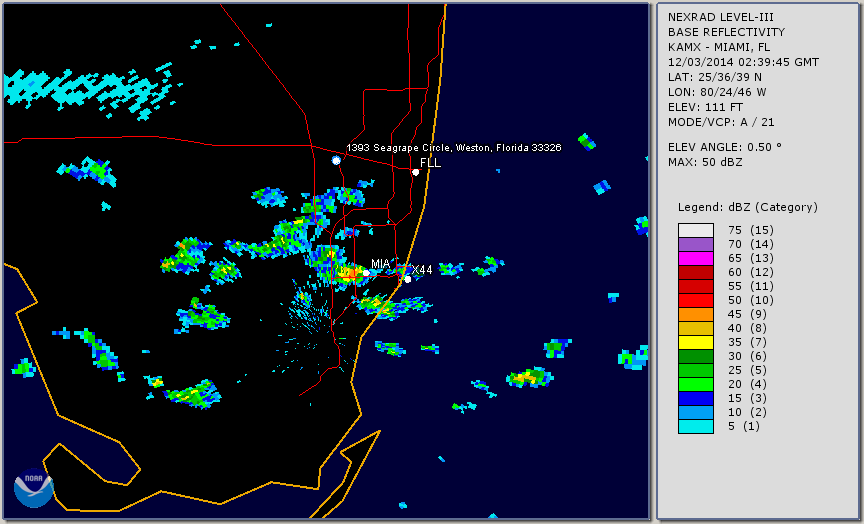Click the '5 (1)' legend value

(743, 426)
